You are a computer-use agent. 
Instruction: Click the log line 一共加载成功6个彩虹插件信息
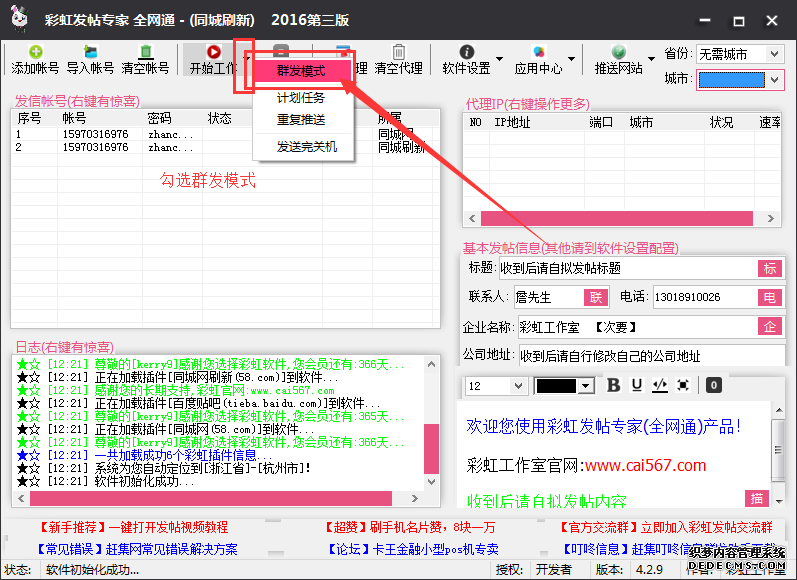click(x=145, y=455)
